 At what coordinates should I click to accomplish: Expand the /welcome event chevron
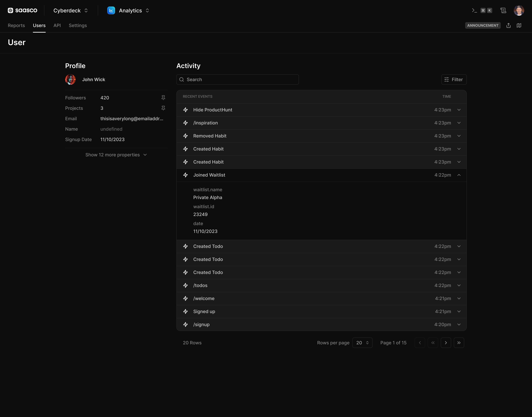459,298
